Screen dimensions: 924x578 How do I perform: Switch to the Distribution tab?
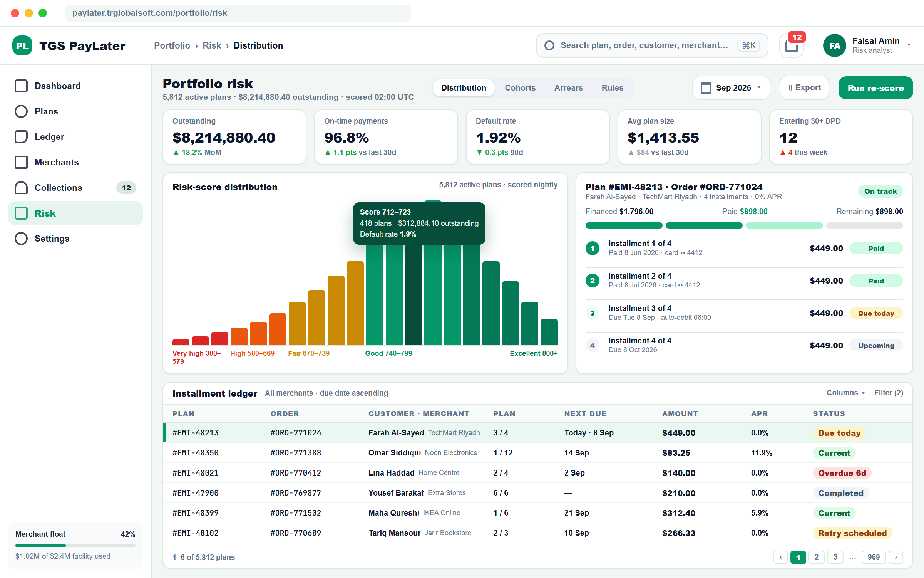pos(464,88)
